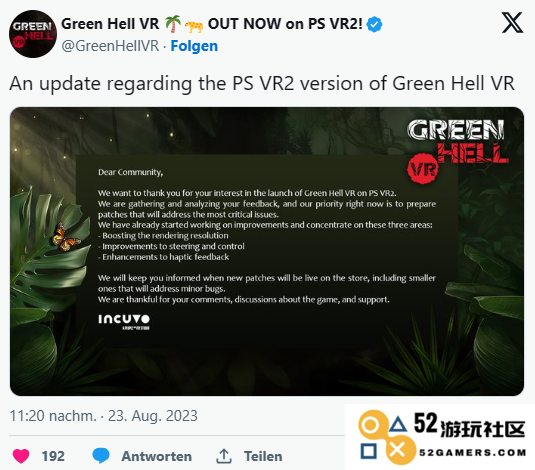Click the Green Hell VR display name
The image size is (535, 470).
pyautogui.click(x=110, y=24)
